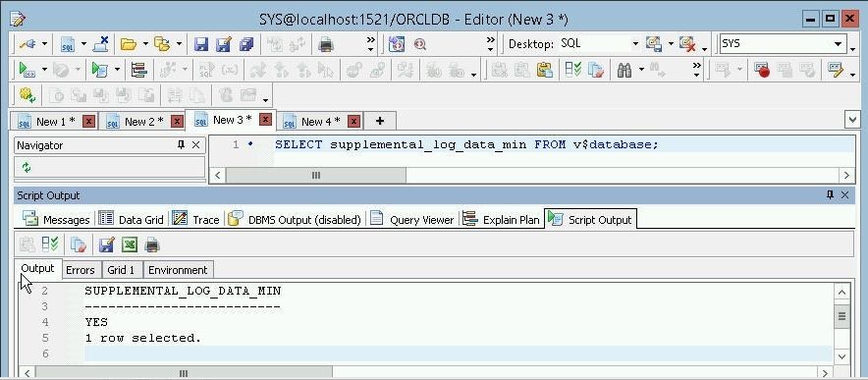Close the New 4 editor tab
868x380 pixels.
pos(354,122)
